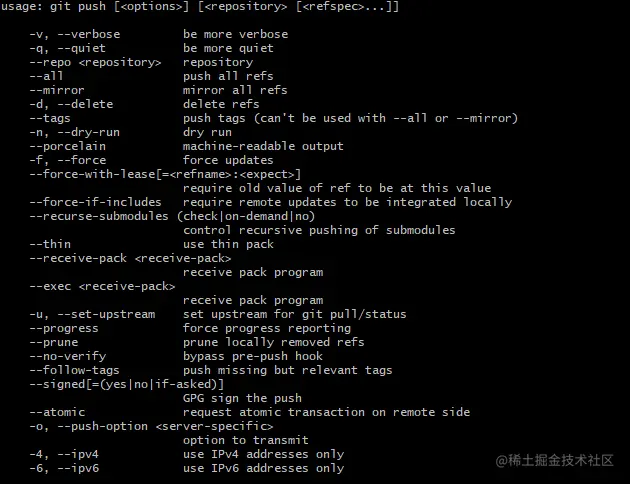Click the --follow-tags option
630x484 pixels.
(x=74, y=370)
